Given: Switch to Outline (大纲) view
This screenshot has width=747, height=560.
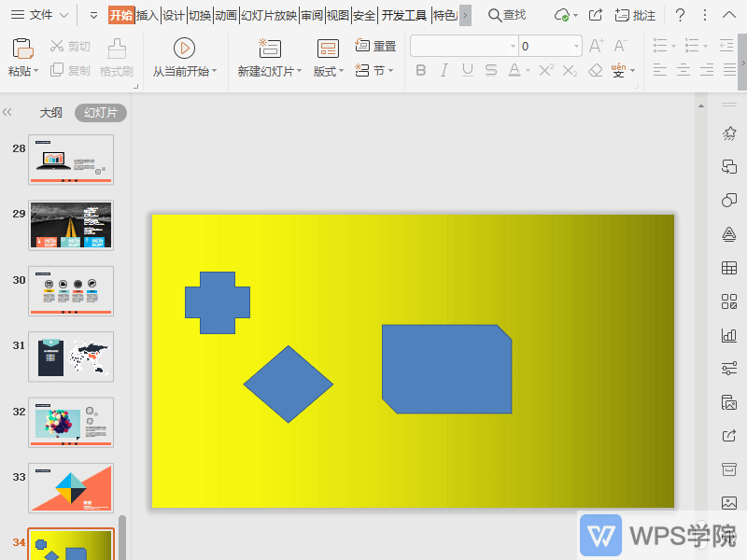Looking at the screenshot, I should click(50, 112).
